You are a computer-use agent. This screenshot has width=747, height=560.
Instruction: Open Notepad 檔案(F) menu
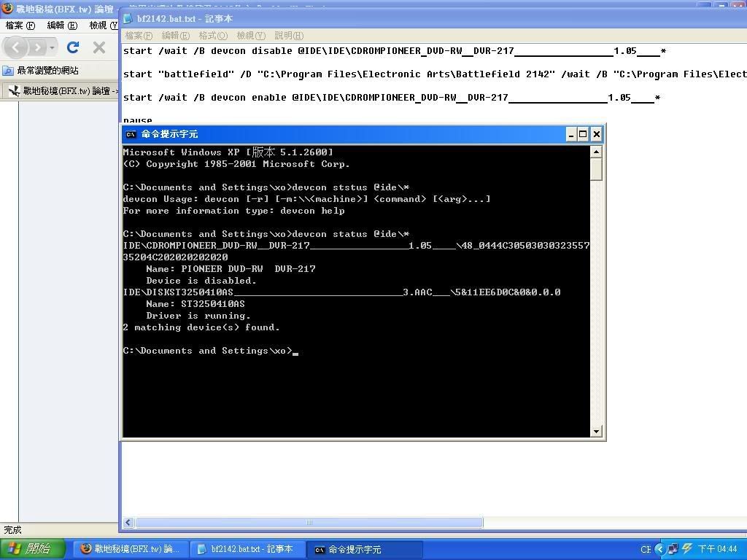139,35
